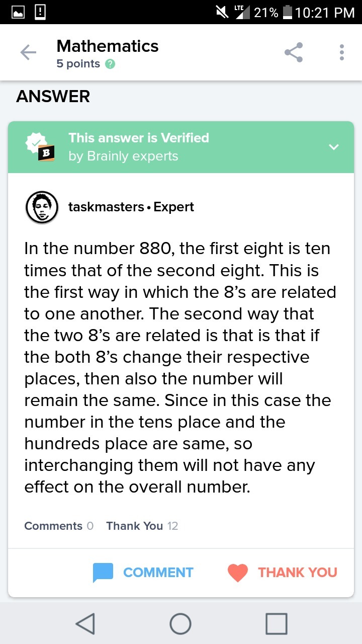Tap the Thank You 12 count
The image size is (362, 644).
142,526
